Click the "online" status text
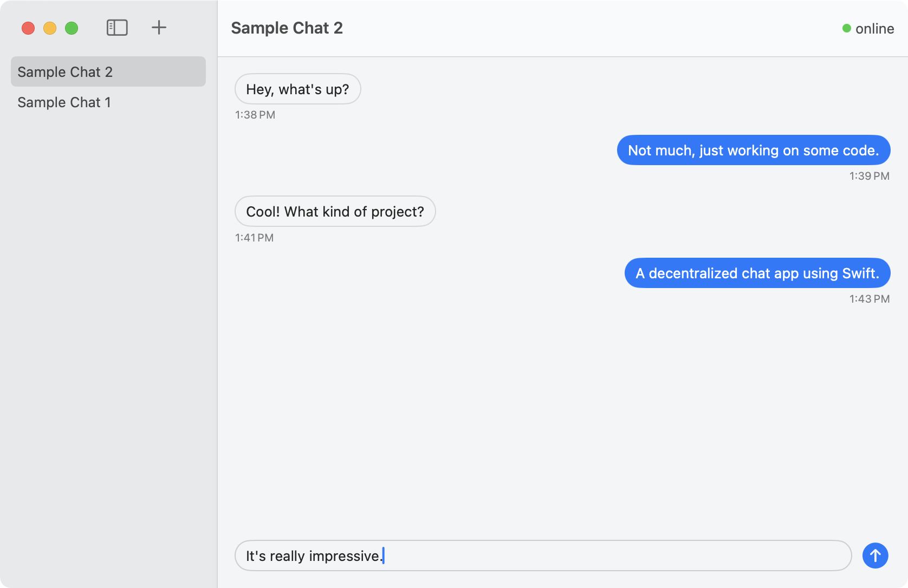The width and height of the screenshot is (908, 588). coord(874,29)
